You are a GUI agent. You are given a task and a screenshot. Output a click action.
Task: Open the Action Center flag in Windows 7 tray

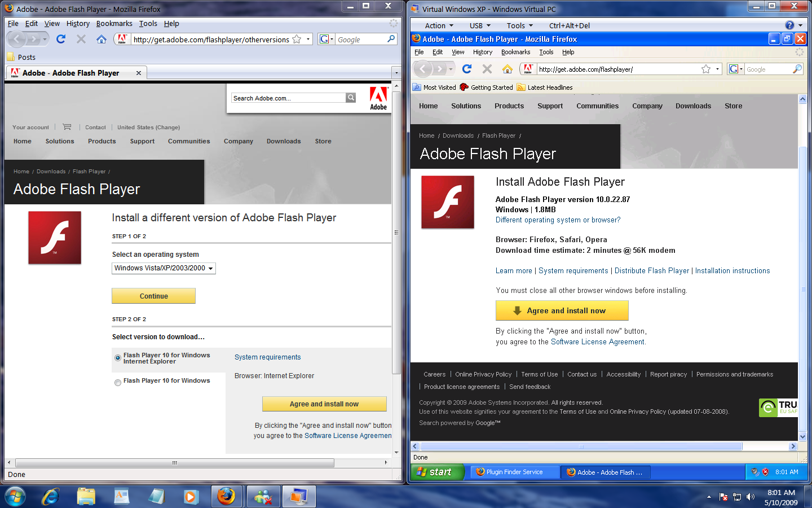(724, 497)
